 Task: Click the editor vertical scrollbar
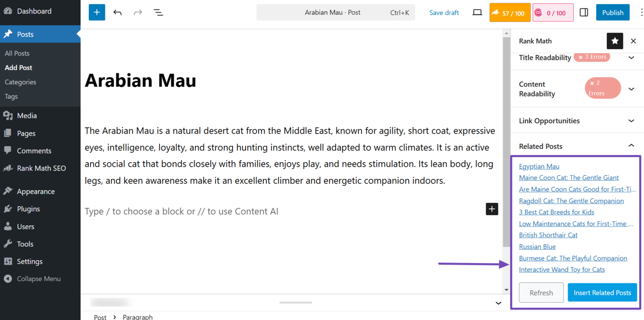pos(506,138)
